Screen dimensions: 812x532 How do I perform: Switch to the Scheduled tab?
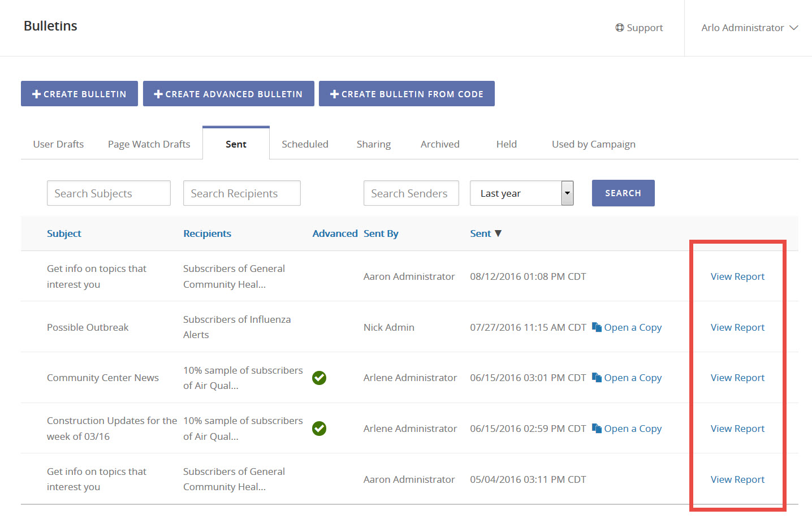tap(305, 144)
